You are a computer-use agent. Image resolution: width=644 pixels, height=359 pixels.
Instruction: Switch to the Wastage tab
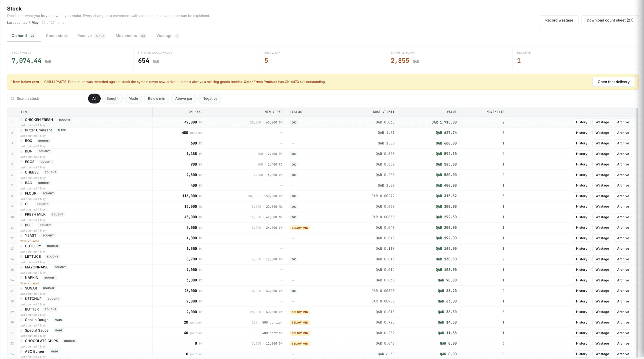pyautogui.click(x=168, y=36)
